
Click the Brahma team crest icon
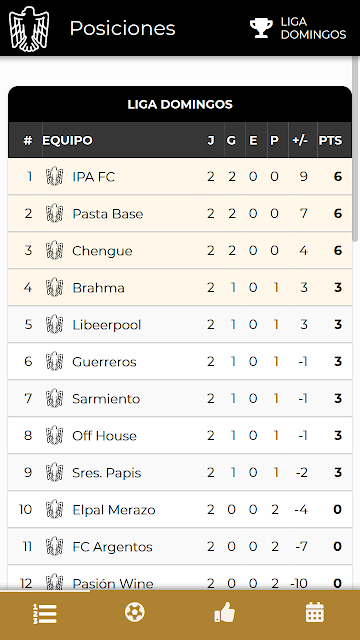(54, 288)
